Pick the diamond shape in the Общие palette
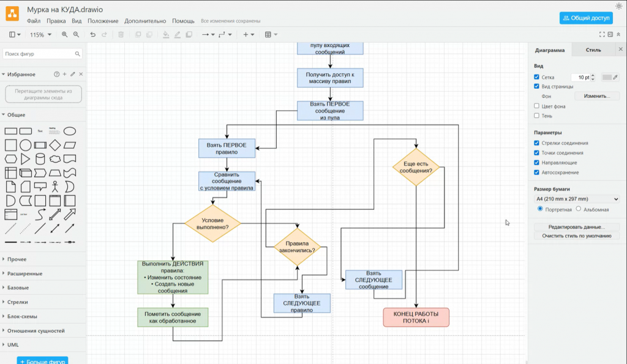The image size is (627, 364). coord(55,145)
